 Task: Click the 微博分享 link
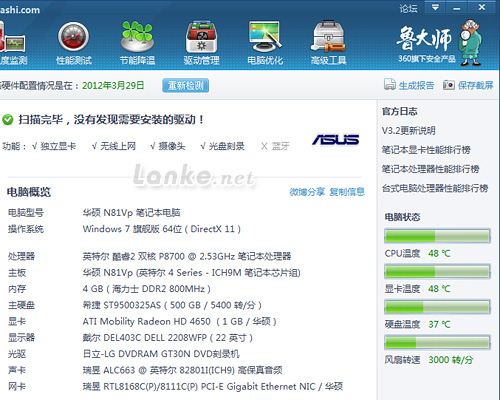coord(307,192)
